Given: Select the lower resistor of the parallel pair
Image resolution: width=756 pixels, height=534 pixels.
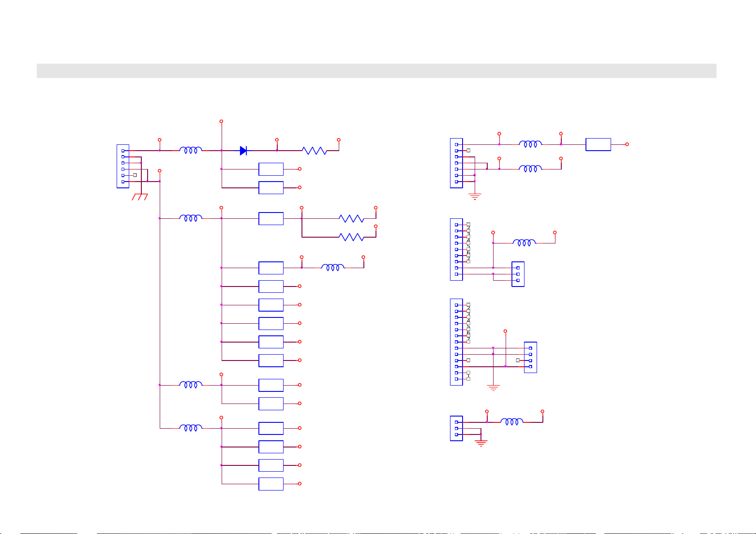Looking at the screenshot, I should [x=351, y=237].
